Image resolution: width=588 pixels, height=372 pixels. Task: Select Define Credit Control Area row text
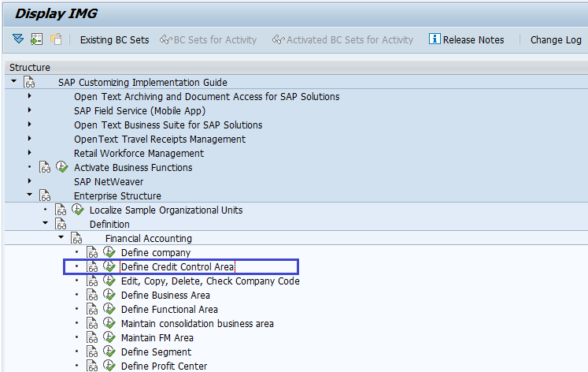[177, 267]
